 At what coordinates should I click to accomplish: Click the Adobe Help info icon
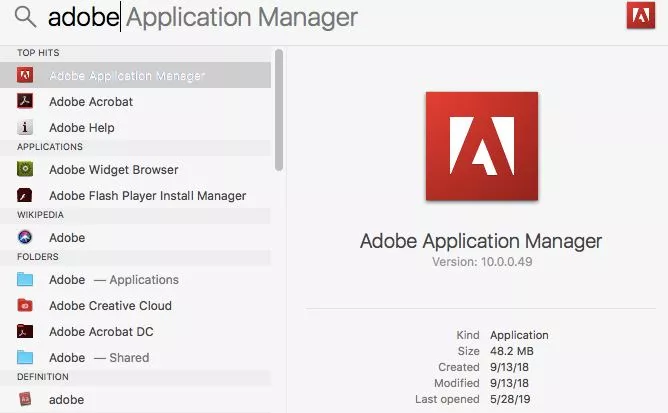(x=25, y=127)
